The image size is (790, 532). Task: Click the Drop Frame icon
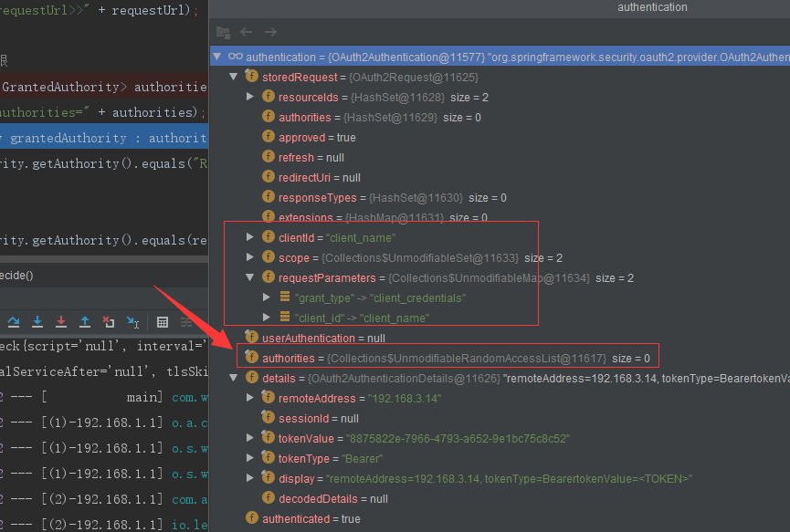click(109, 322)
